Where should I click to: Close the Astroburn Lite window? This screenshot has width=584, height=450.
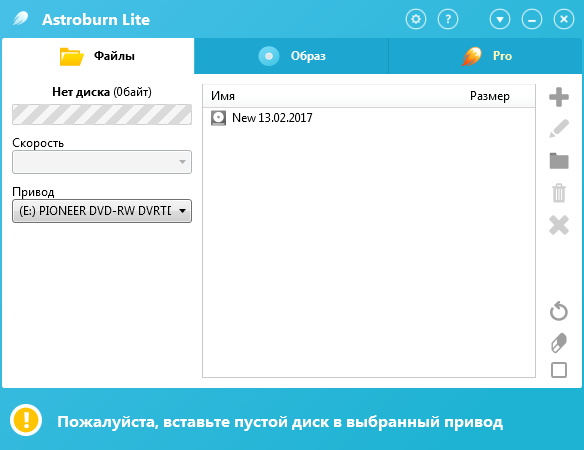(564, 19)
